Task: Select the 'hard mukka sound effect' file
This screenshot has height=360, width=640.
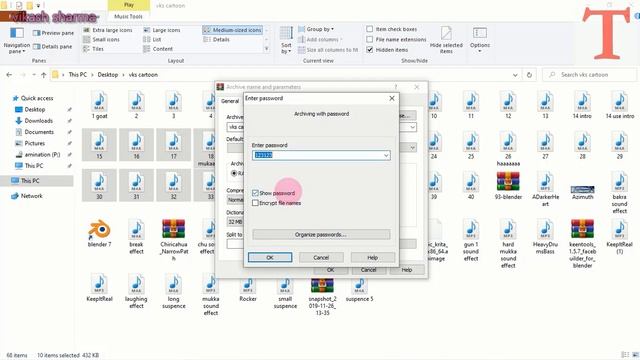Action: [x=508, y=244]
